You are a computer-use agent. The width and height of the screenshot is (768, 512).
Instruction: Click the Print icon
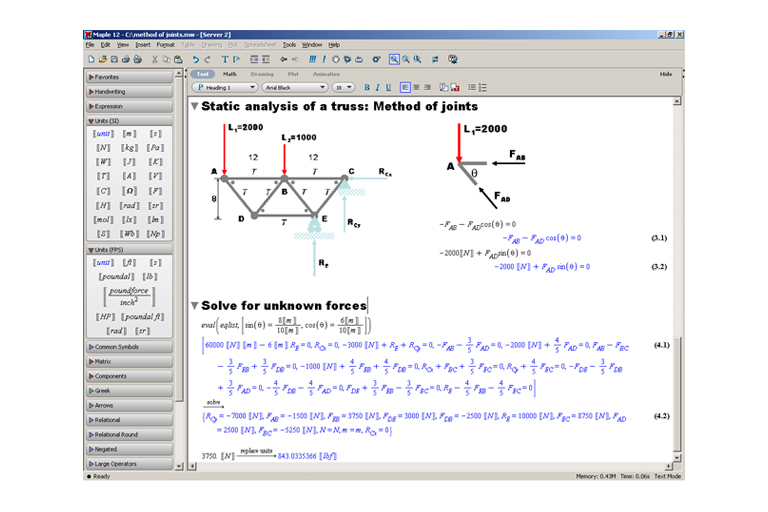click(x=126, y=59)
